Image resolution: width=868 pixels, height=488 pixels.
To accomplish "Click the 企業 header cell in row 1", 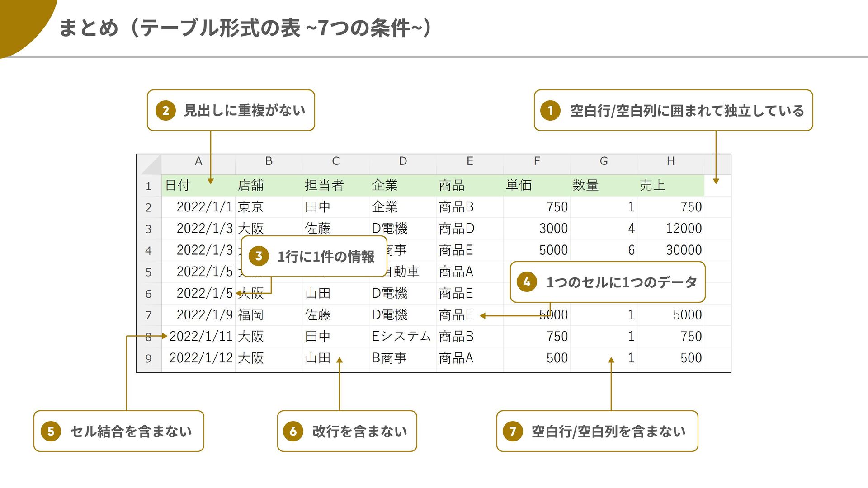I will click(x=402, y=185).
